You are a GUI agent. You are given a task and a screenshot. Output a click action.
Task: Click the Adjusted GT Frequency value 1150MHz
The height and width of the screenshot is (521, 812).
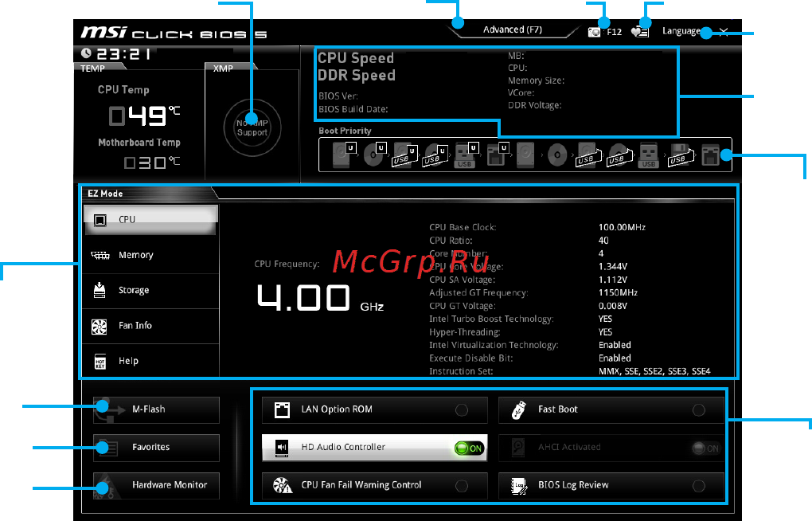tap(618, 292)
